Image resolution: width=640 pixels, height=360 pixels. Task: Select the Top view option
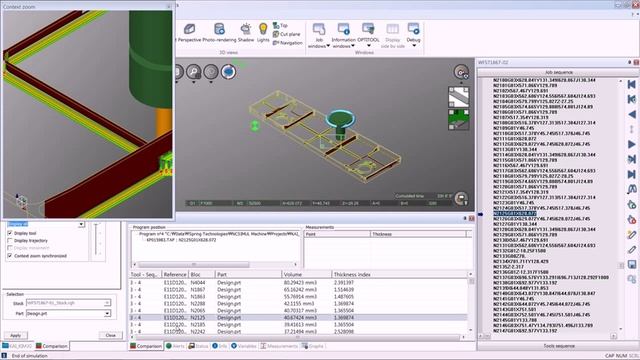click(x=280, y=26)
